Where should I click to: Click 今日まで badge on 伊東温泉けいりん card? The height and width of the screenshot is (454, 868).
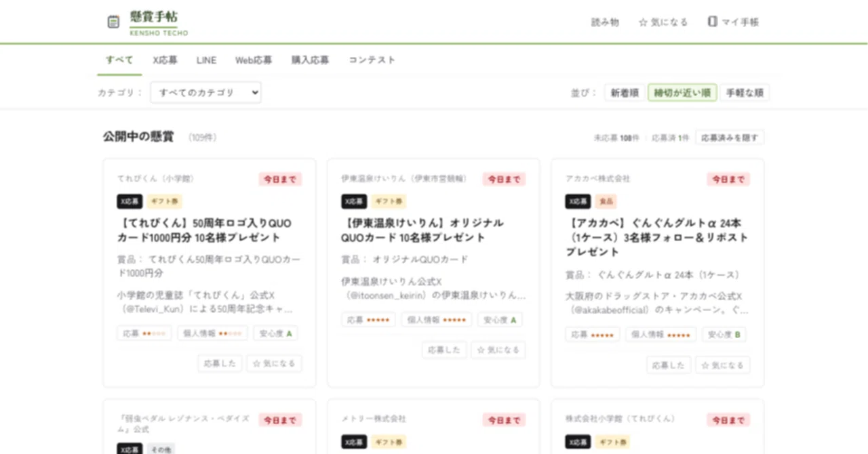[504, 180]
